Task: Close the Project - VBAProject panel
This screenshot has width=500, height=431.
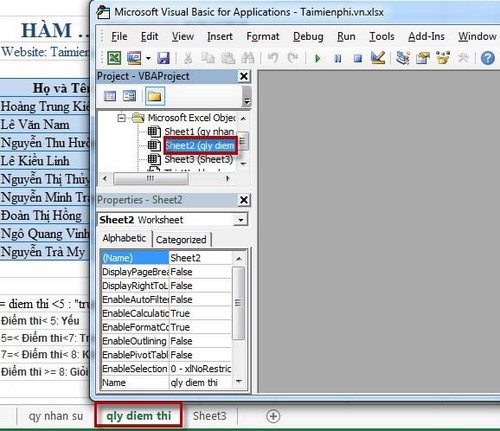Action: (x=244, y=76)
